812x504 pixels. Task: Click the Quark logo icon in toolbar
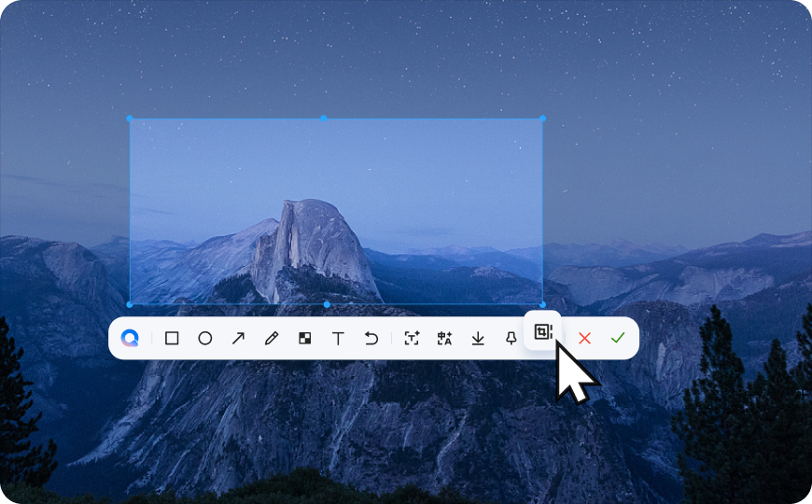130,338
